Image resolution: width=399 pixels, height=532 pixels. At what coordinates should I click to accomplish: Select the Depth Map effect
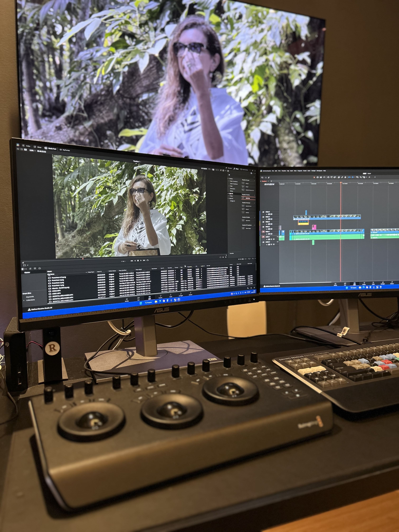pos(248,198)
